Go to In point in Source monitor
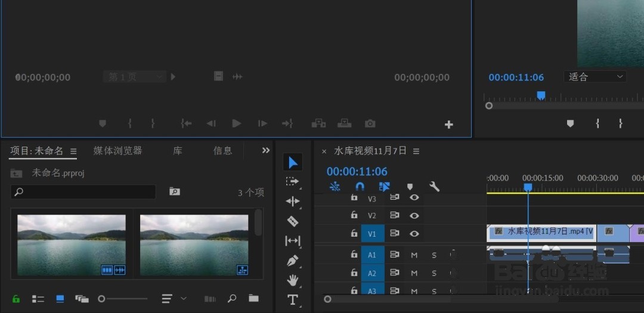Screen dimensions: 644x313 pyautogui.click(x=187, y=123)
